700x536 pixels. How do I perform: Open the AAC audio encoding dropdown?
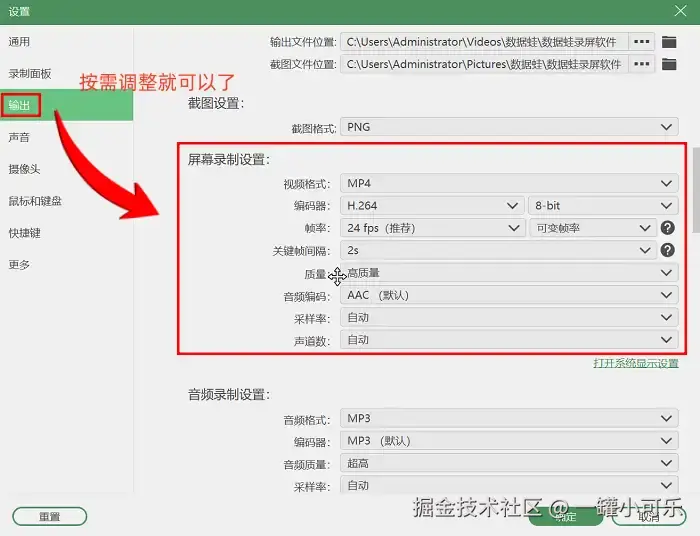509,295
